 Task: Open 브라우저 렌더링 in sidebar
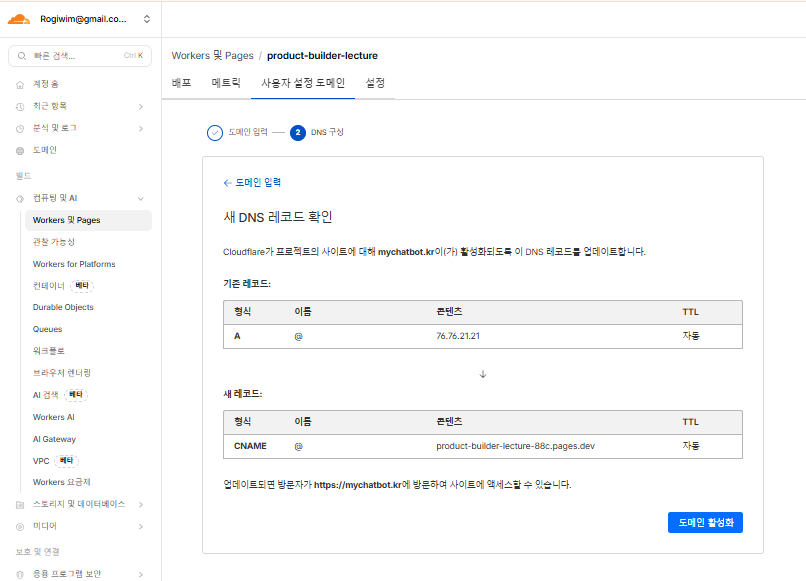62,373
